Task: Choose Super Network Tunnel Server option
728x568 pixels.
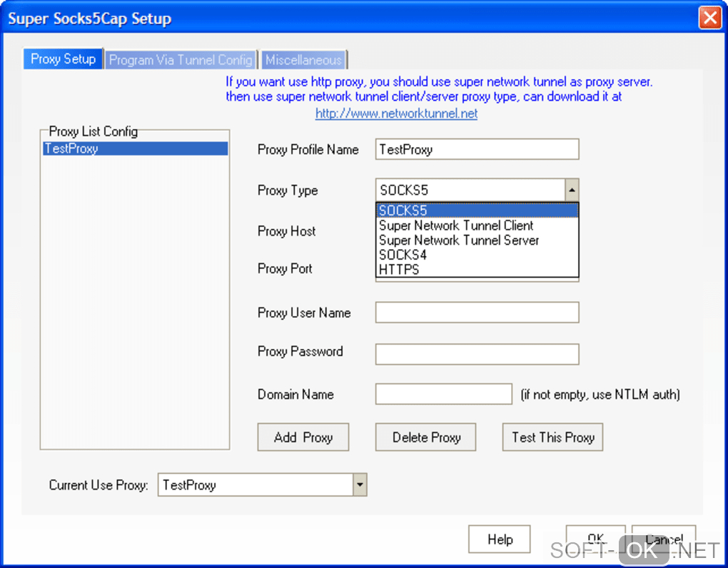Action: (477, 240)
